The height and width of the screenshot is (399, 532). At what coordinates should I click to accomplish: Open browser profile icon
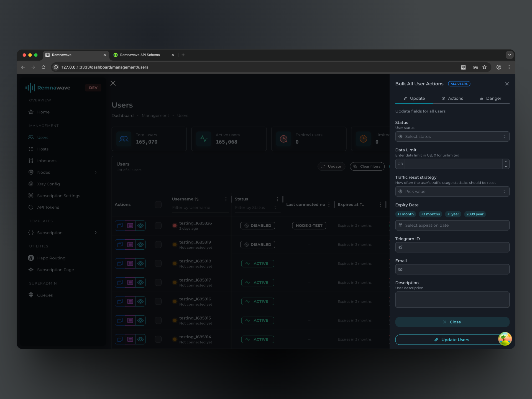499,67
